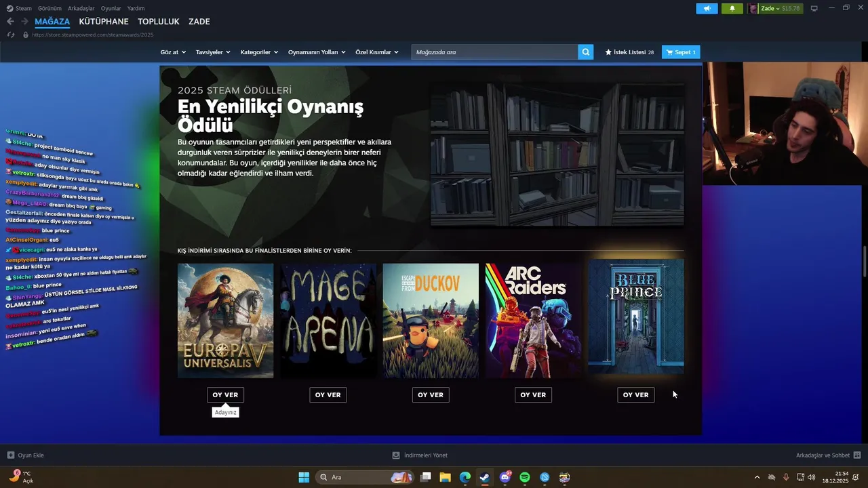Image resolution: width=868 pixels, height=488 pixels.
Task: Open announcements via the megaphone icon
Action: [707, 9]
